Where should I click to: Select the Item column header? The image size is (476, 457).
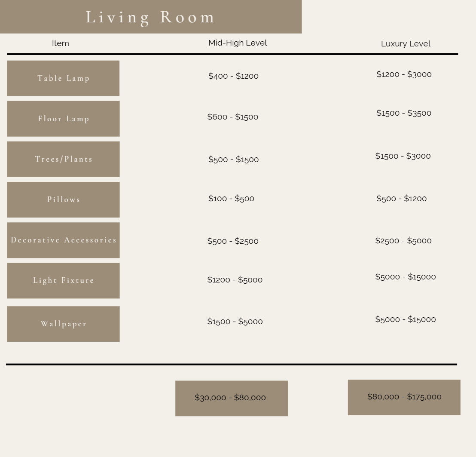pyautogui.click(x=61, y=43)
